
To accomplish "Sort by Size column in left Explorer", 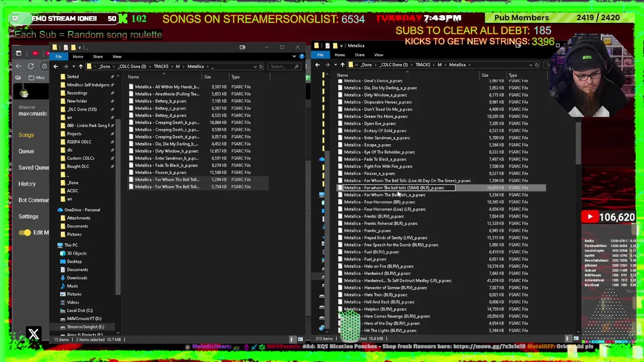I will point(207,77).
